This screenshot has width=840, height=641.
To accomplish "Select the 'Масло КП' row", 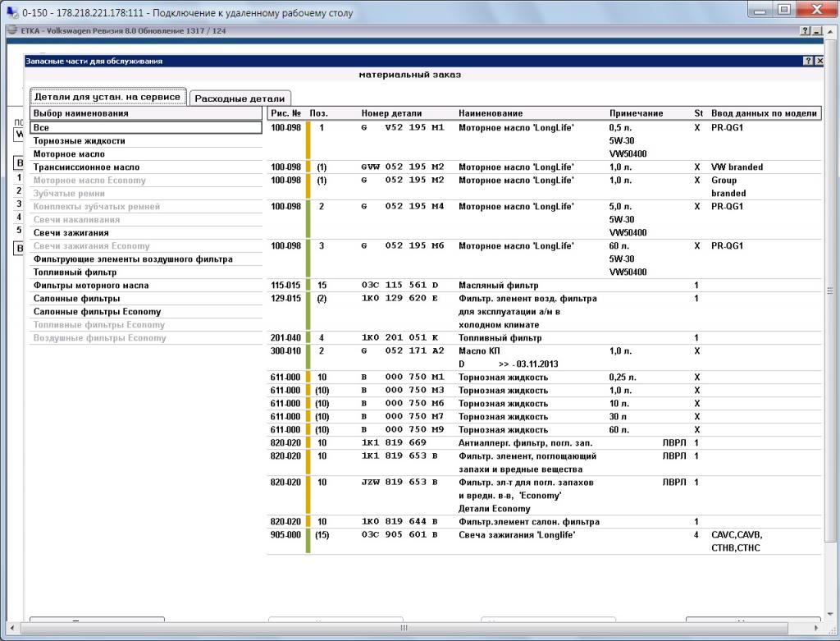I will pyautogui.click(x=545, y=358).
